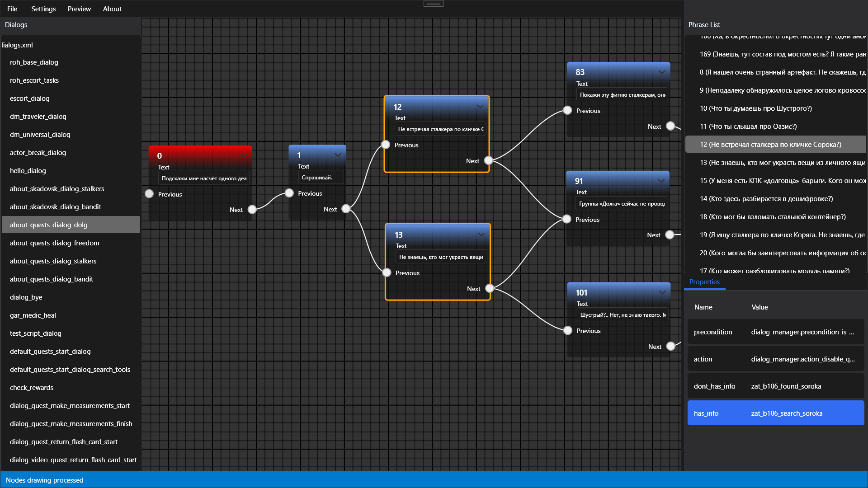Viewport: 868px width, 488px height.
Task: Click the Next connector on node 1
Action: 344,209
